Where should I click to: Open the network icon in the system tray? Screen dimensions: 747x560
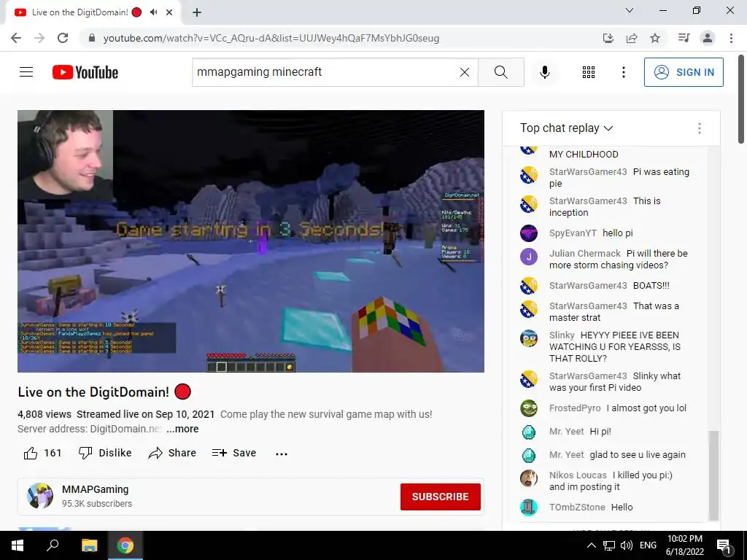(609, 545)
